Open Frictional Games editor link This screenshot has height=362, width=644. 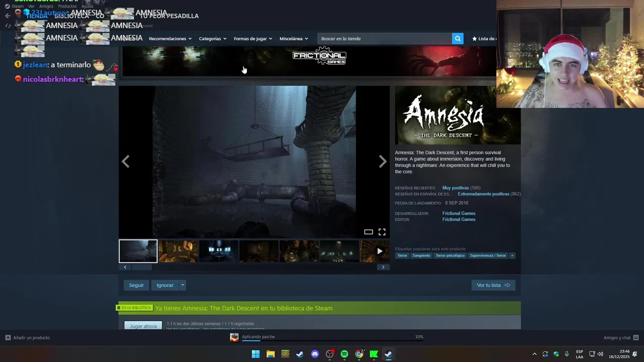(x=459, y=219)
